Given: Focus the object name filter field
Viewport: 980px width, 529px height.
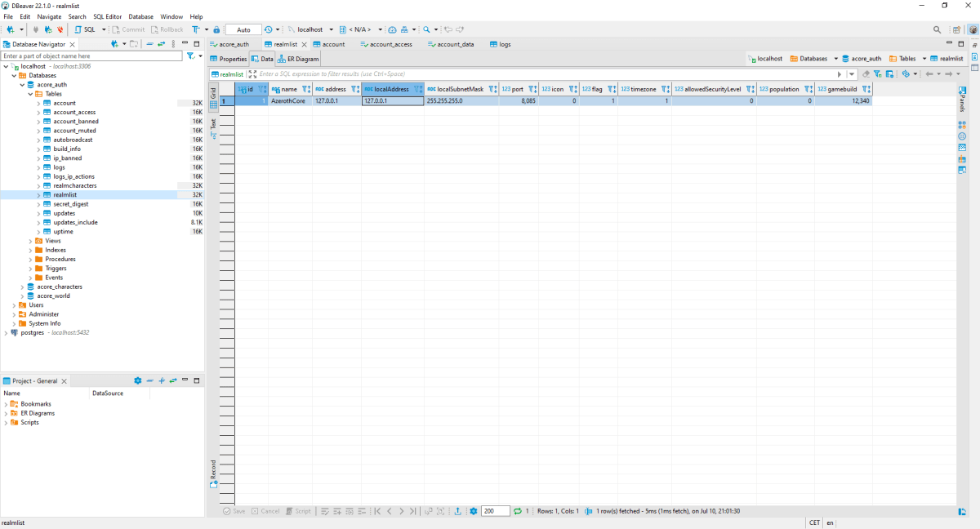Looking at the screenshot, I should click(91, 56).
